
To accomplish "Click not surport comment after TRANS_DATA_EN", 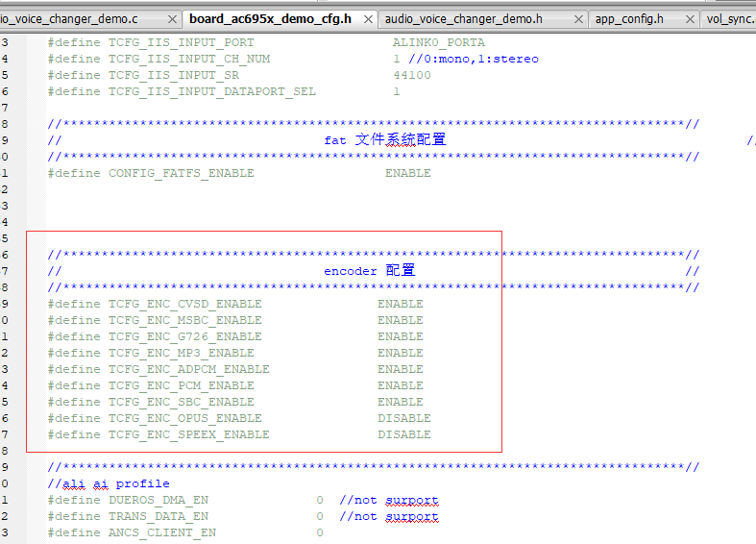I will 389,516.
